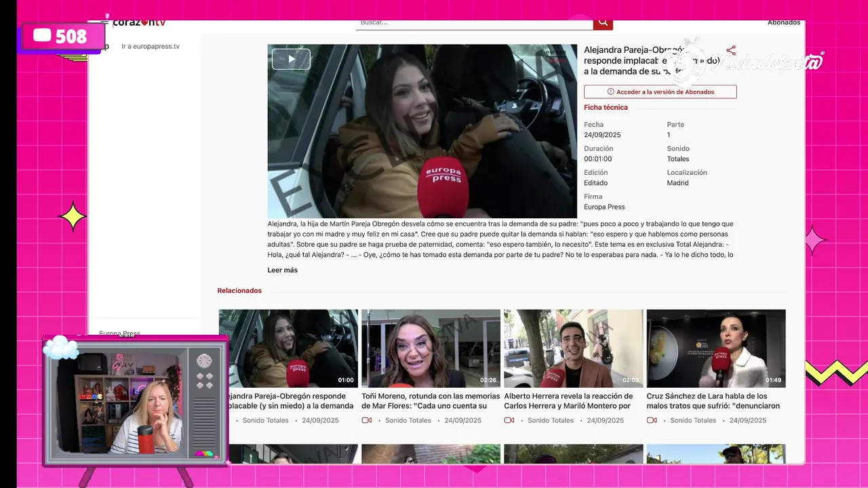
Task: Open the share icon beside the title
Action: pos(730,51)
